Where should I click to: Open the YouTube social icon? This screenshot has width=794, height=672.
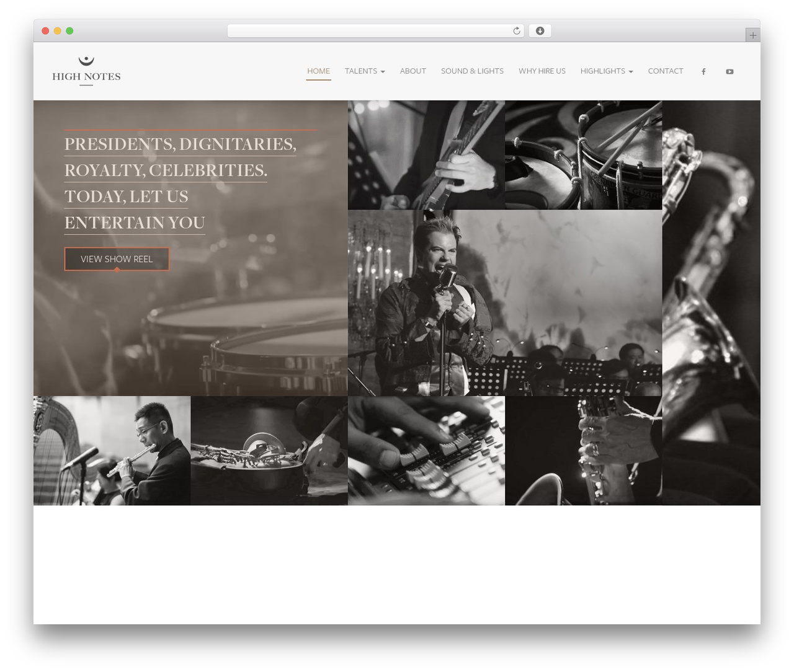coord(729,71)
